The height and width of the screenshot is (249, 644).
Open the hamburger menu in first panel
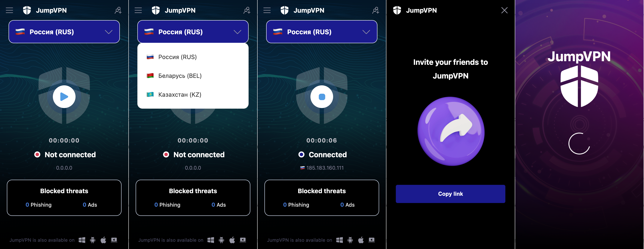coord(9,10)
